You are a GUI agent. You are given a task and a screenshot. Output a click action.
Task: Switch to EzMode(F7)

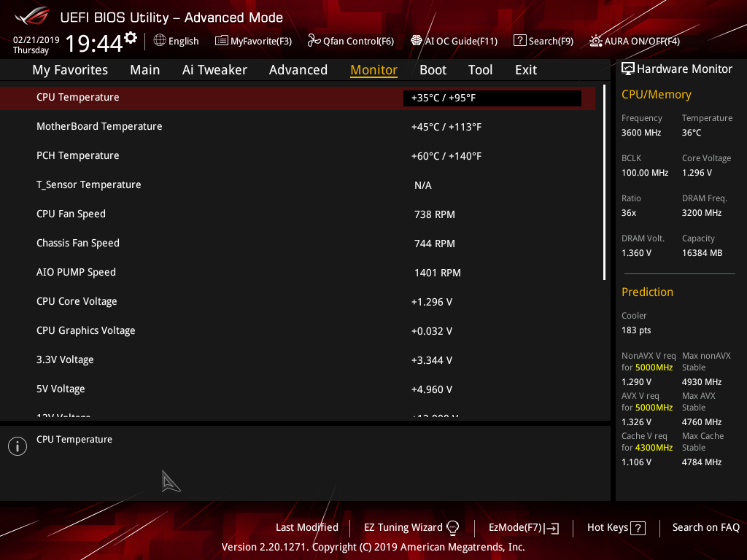coord(524,528)
